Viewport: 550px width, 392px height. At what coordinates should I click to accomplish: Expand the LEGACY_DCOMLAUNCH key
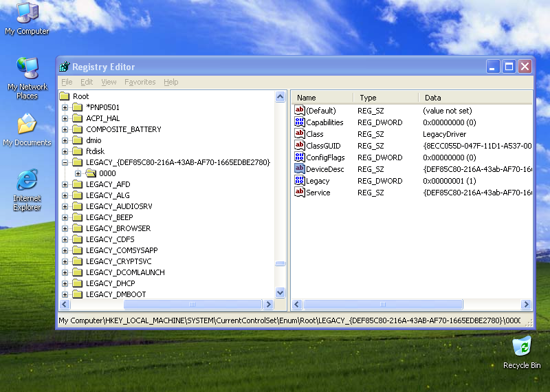click(65, 272)
